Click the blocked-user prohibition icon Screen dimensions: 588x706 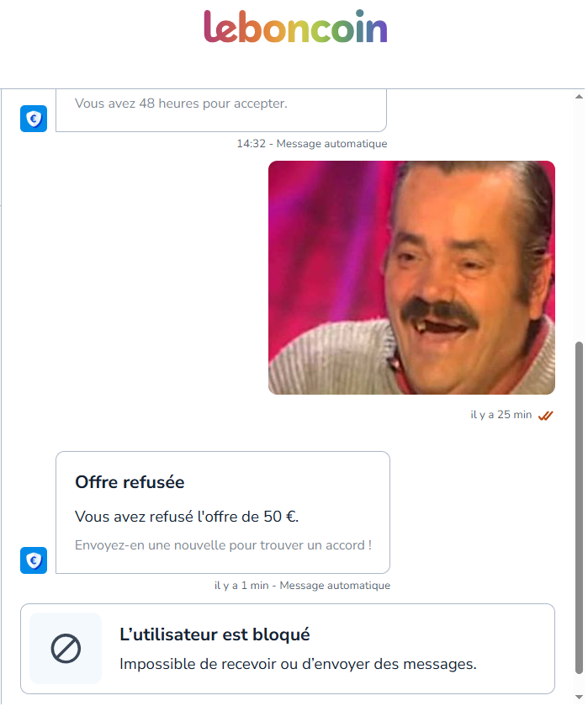point(66,649)
